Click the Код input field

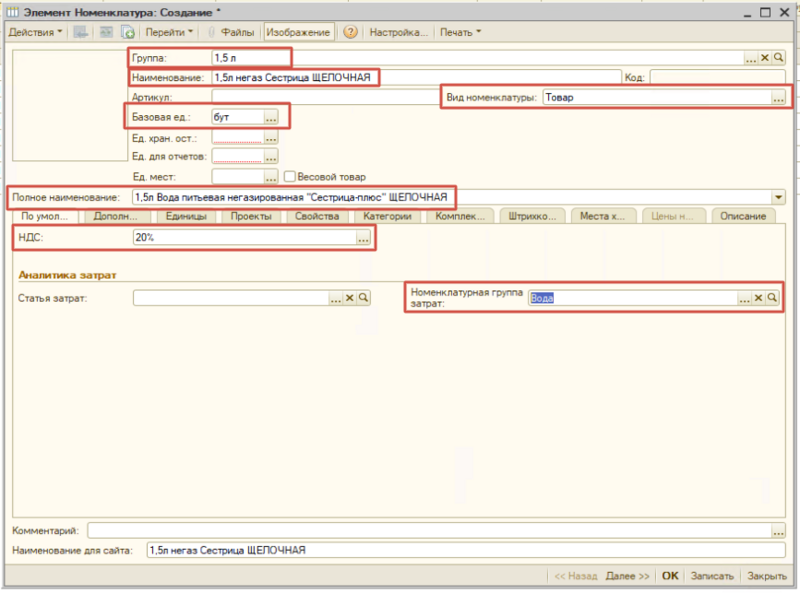pyautogui.click(x=717, y=78)
